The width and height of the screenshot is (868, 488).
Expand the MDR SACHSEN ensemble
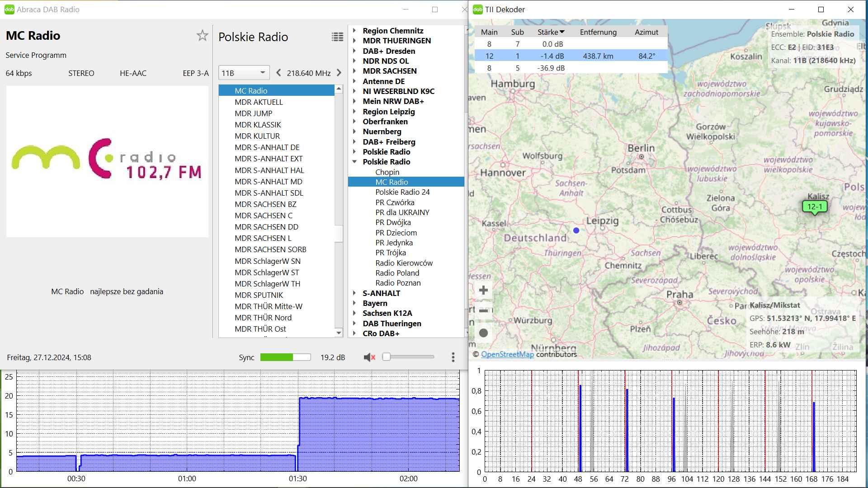click(x=354, y=71)
